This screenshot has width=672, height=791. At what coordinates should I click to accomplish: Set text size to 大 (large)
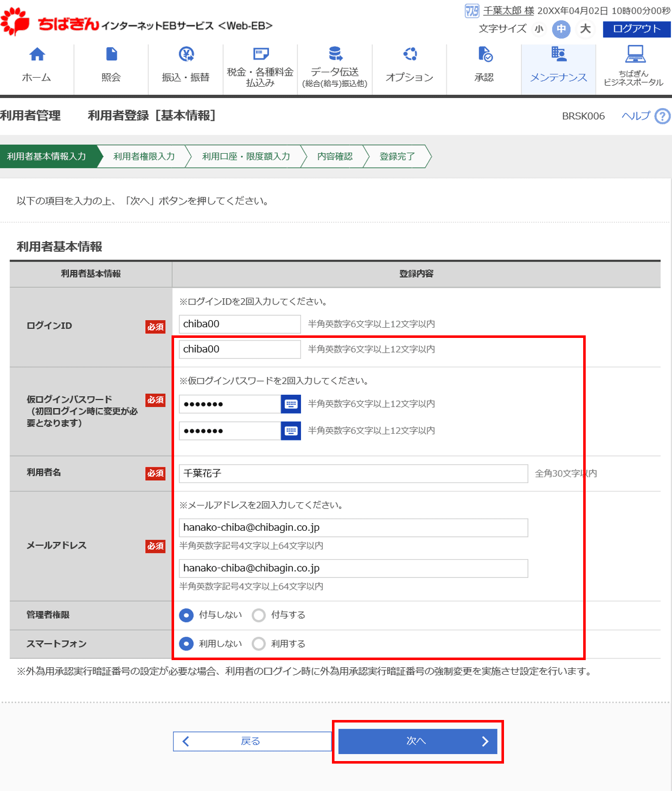[585, 29]
